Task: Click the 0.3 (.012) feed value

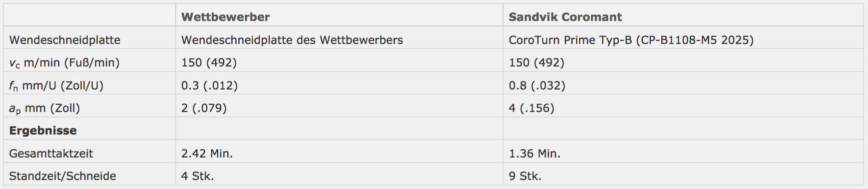Action: click(x=209, y=85)
